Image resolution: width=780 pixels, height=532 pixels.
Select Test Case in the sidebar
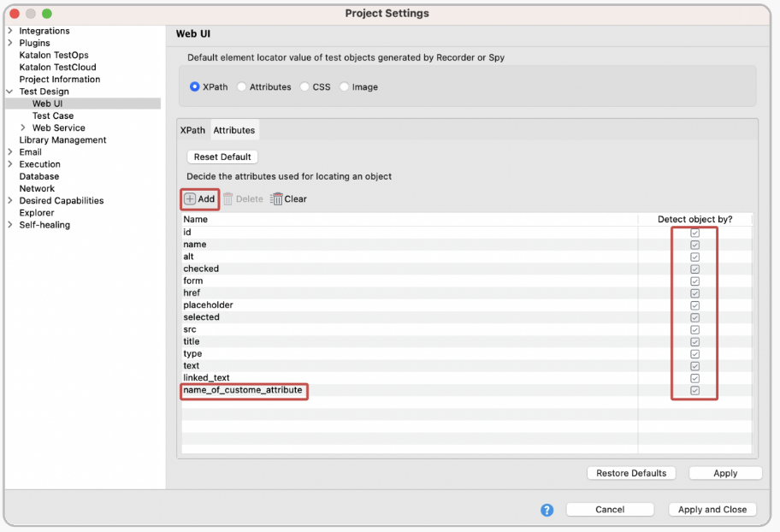(x=51, y=115)
